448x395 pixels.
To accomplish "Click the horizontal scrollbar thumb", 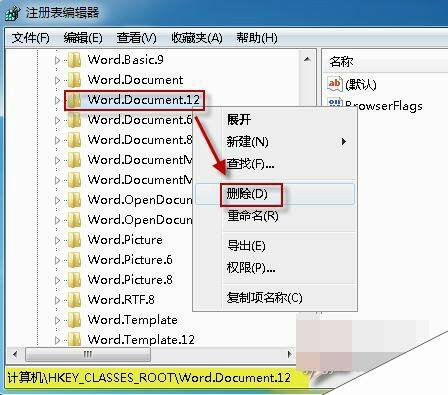I will [88, 354].
